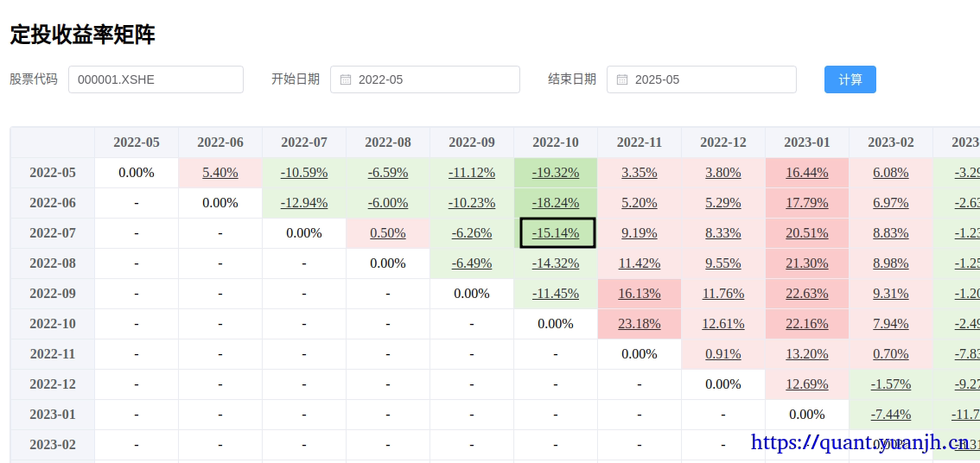Click the highlighted -15.14% cell
This screenshot has width=980, height=463.
pos(556,233)
